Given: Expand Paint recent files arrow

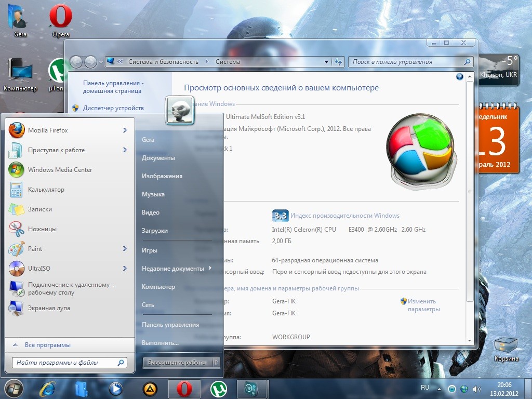Looking at the screenshot, I should pos(125,249).
